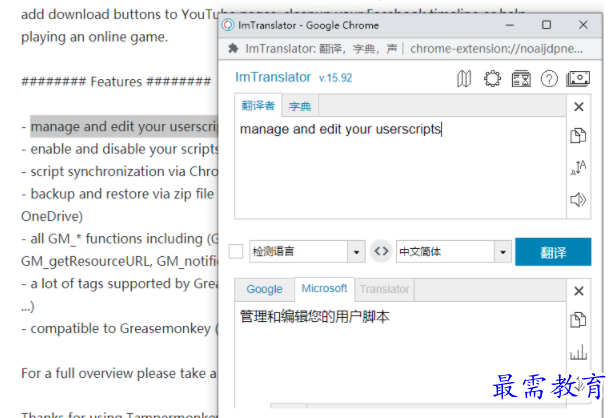The height and width of the screenshot is (418, 614).
Task: Click into the source text input area
Action: click(400, 168)
